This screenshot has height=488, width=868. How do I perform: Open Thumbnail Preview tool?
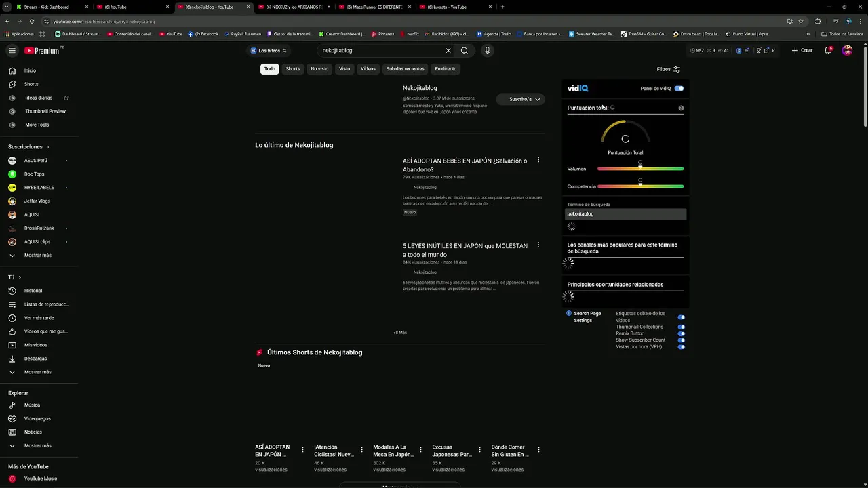tap(45, 111)
